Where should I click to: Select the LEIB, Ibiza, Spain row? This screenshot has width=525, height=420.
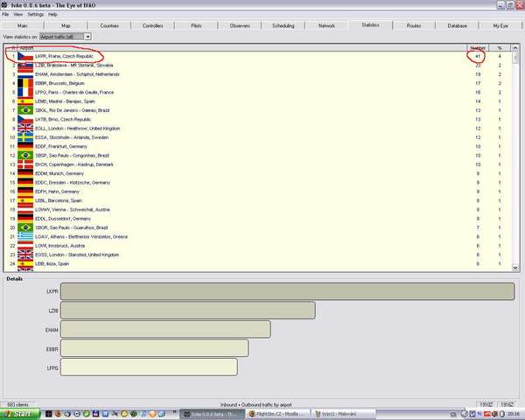tap(258, 264)
